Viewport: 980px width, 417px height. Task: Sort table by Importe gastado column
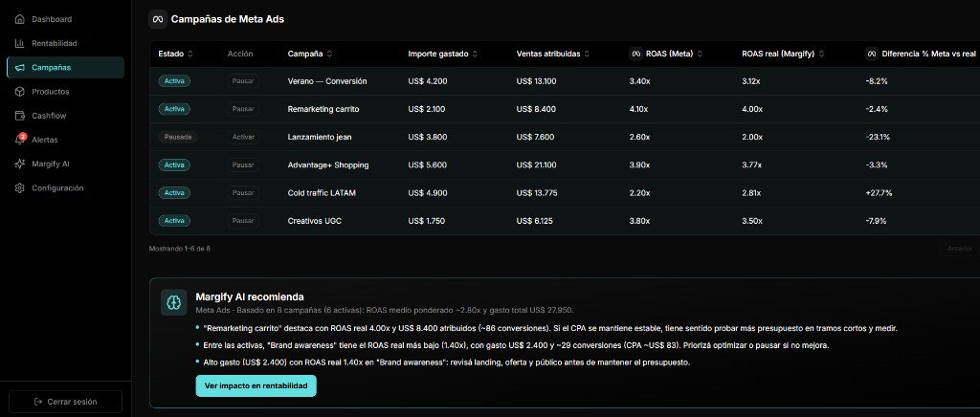441,54
